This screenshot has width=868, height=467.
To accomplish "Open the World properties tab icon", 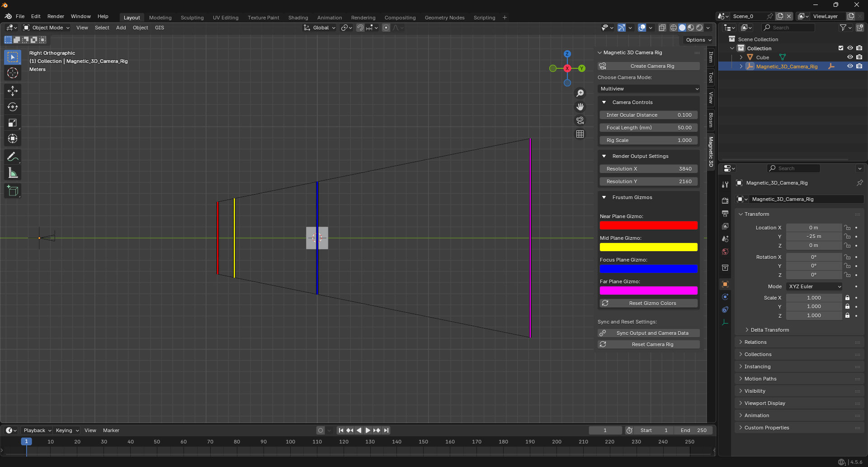I will 725,251.
